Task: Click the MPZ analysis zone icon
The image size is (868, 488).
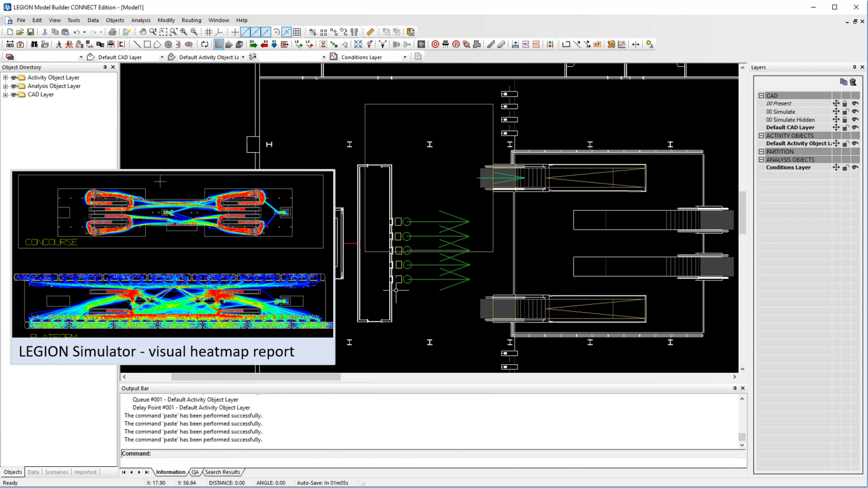Action: [x=526, y=44]
